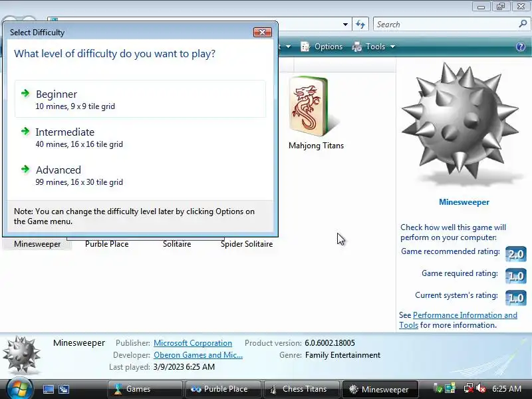Click the address bar refresh button

tap(360, 25)
